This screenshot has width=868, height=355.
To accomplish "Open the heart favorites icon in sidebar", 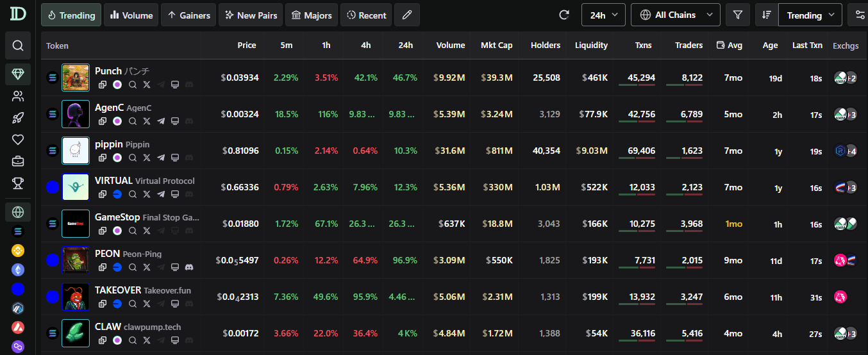I will [x=18, y=140].
